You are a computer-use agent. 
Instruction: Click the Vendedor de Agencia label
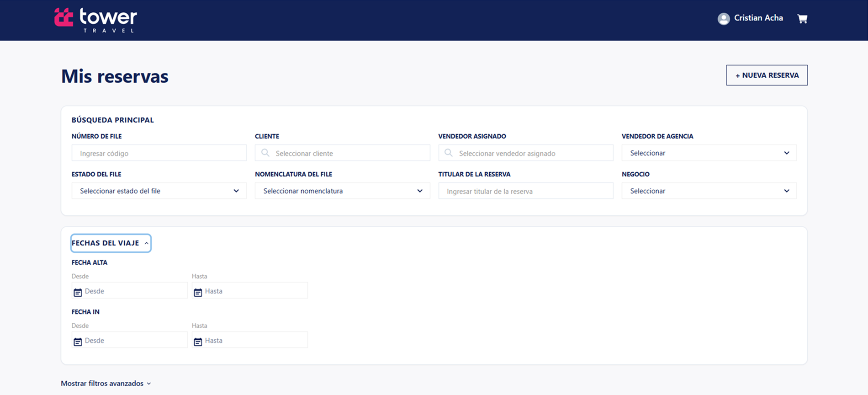[657, 136]
